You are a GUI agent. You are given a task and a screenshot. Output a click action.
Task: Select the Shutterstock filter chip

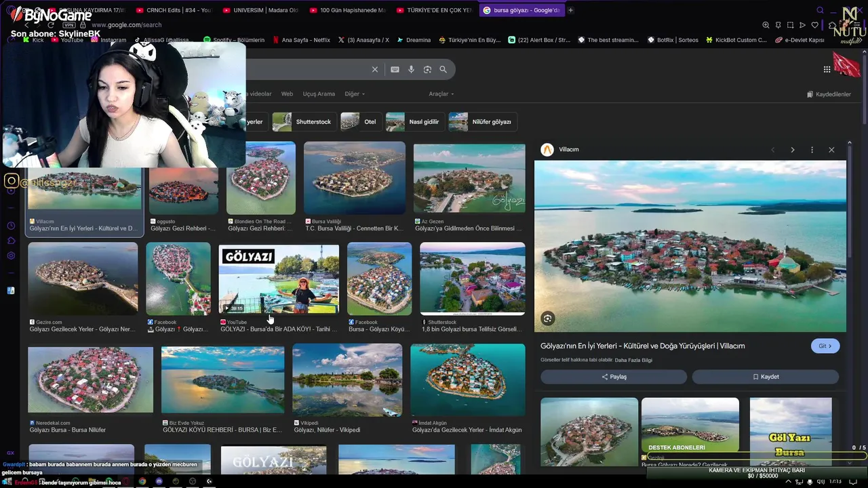click(x=303, y=122)
